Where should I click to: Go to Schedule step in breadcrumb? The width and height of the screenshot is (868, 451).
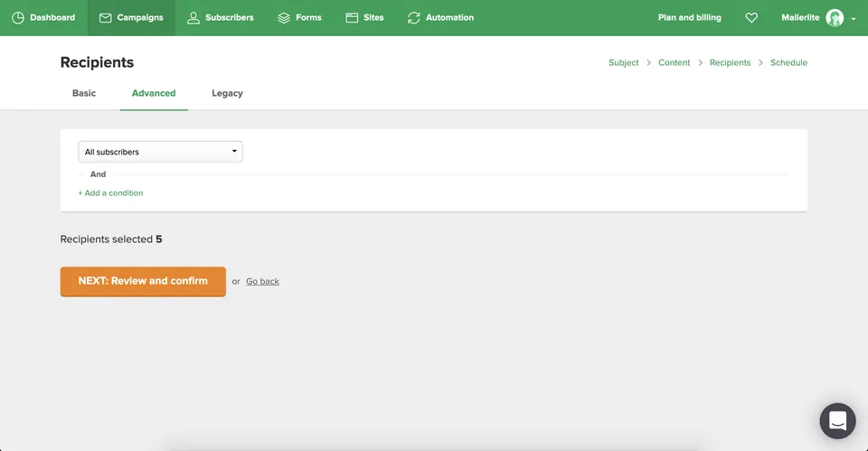(788, 62)
